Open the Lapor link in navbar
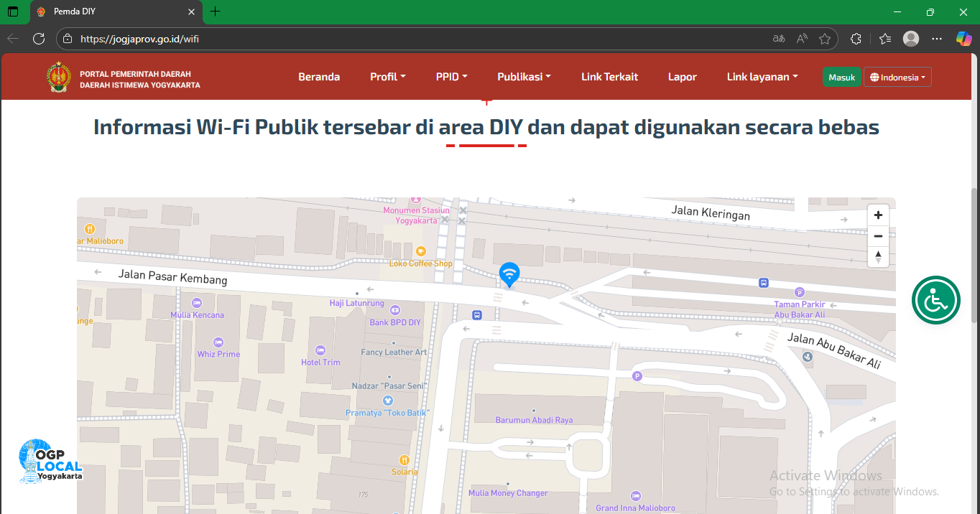The image size is (980, 514). click(x=682, y=77)
